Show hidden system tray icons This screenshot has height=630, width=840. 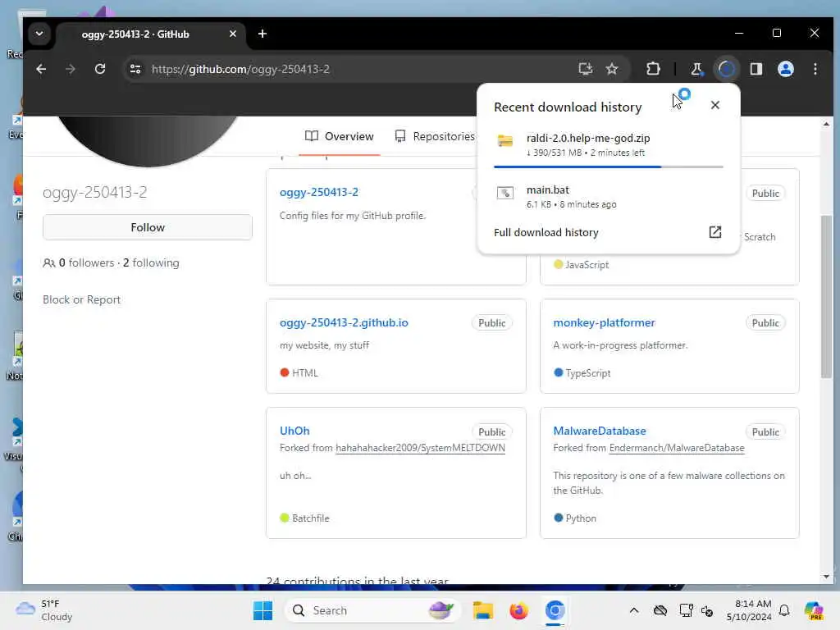pos(634,610)
